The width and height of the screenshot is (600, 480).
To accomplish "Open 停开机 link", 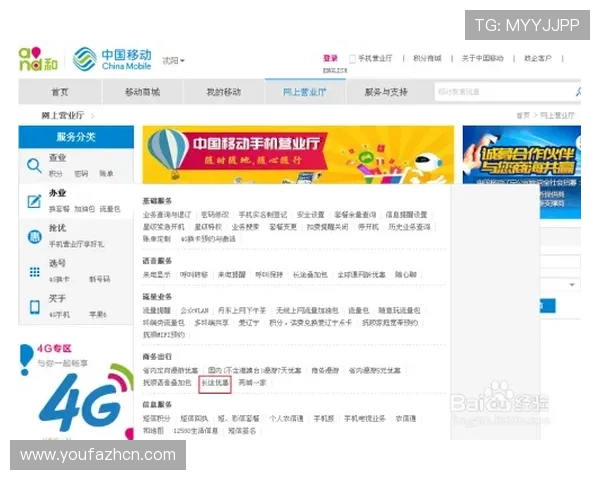I will 368,227.
